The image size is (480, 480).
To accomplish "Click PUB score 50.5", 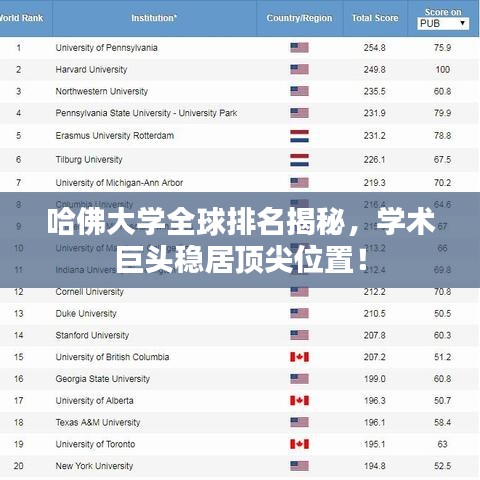I will tap(443, 313).
